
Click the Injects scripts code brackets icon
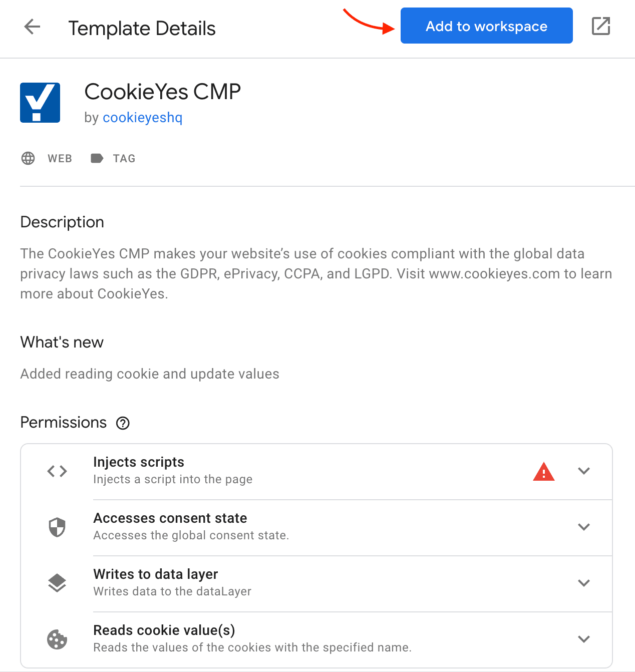pyautogui.click(x=57, y=471)
